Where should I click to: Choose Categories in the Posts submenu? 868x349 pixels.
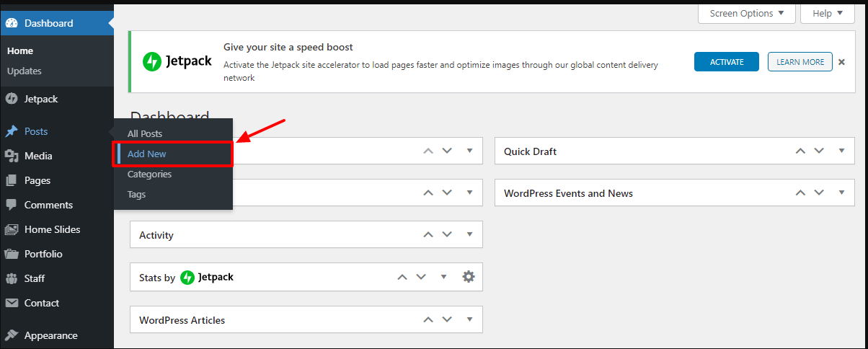pyautogui.click(x=149, y=174)
